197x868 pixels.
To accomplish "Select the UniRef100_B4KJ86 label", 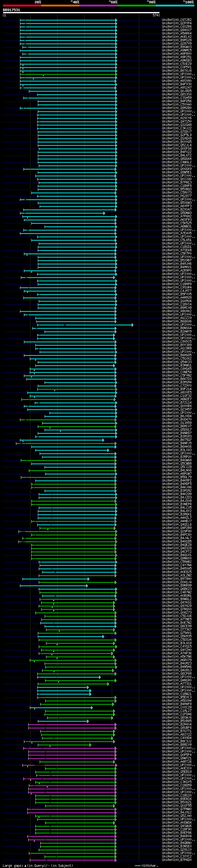I will (x=177, y=487).
